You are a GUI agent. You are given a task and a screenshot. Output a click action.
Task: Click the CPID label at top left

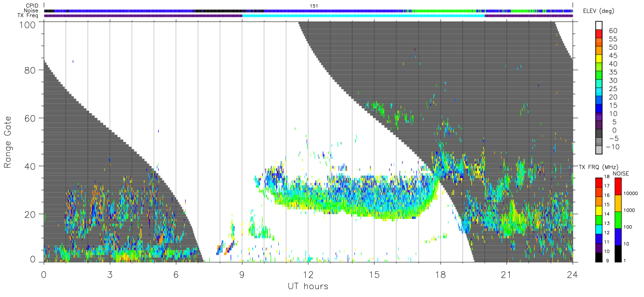tap(32, 5)
